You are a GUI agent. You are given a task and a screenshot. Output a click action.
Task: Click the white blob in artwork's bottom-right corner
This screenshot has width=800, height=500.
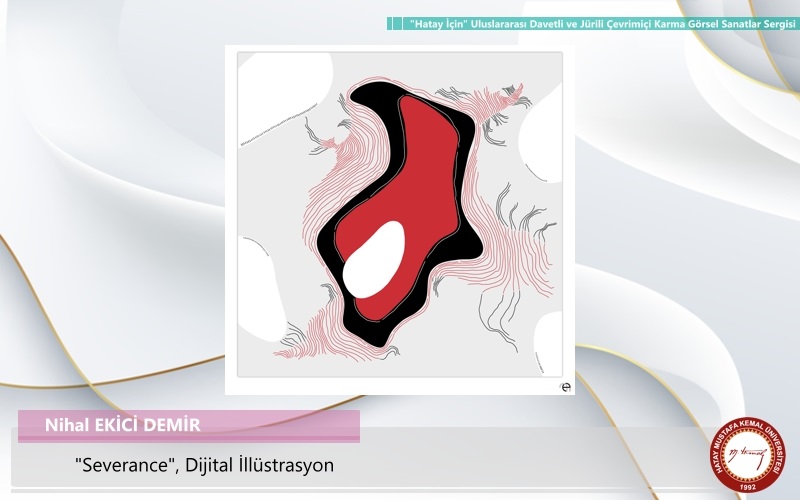click(x=548, y=345)
